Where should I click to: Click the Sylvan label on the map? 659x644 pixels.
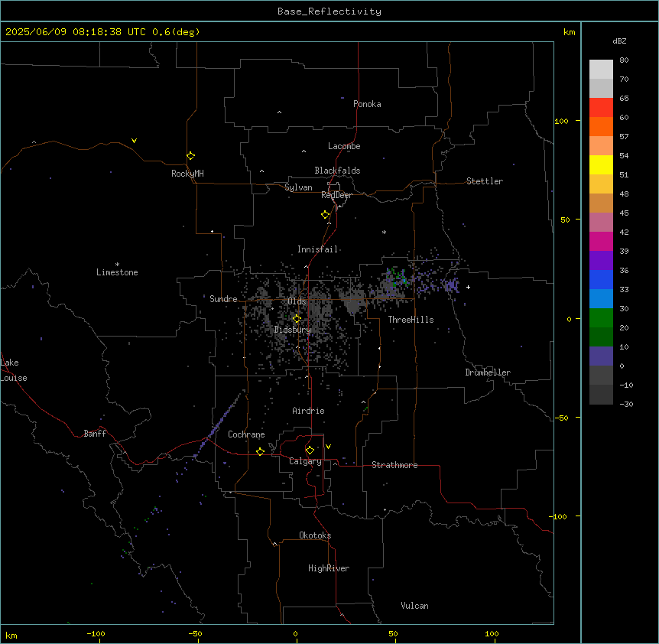tap(298, 188)
